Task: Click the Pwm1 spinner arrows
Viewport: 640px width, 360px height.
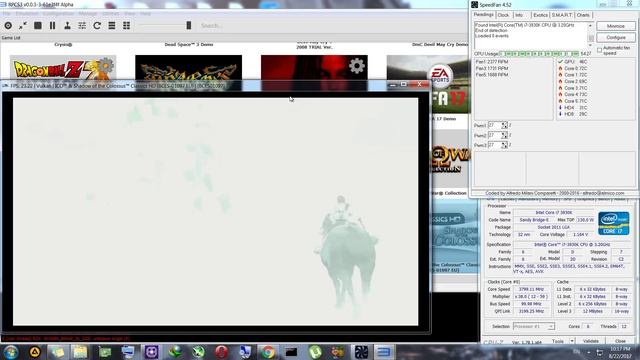Action: (504, 125)
